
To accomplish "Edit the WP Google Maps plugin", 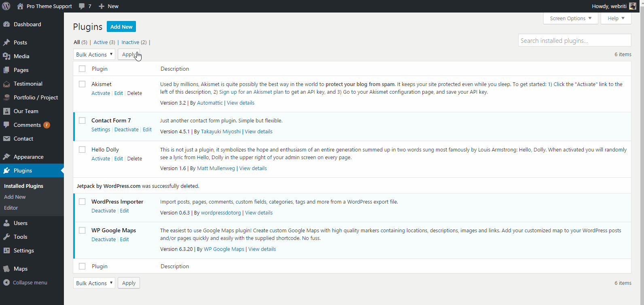I will click(124, 239).
